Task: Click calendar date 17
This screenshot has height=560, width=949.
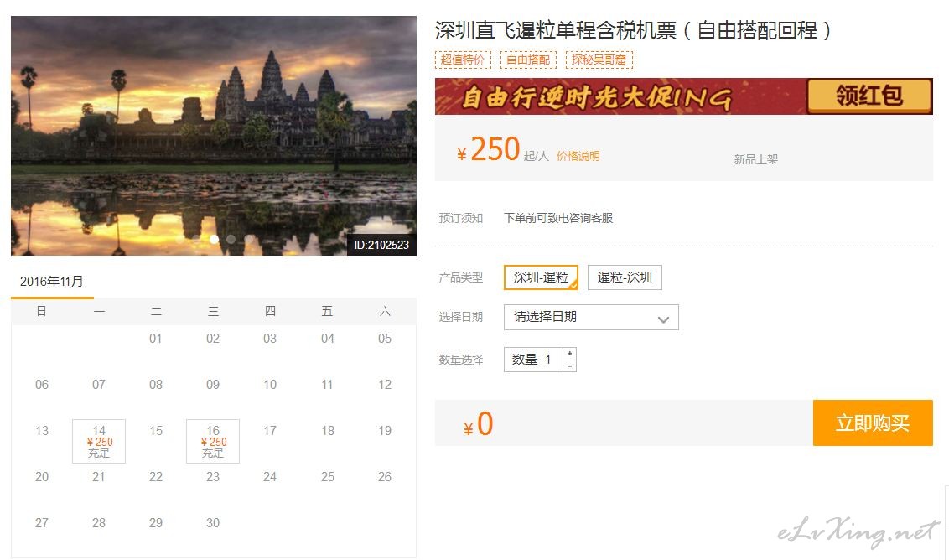Action: point(270,430)
